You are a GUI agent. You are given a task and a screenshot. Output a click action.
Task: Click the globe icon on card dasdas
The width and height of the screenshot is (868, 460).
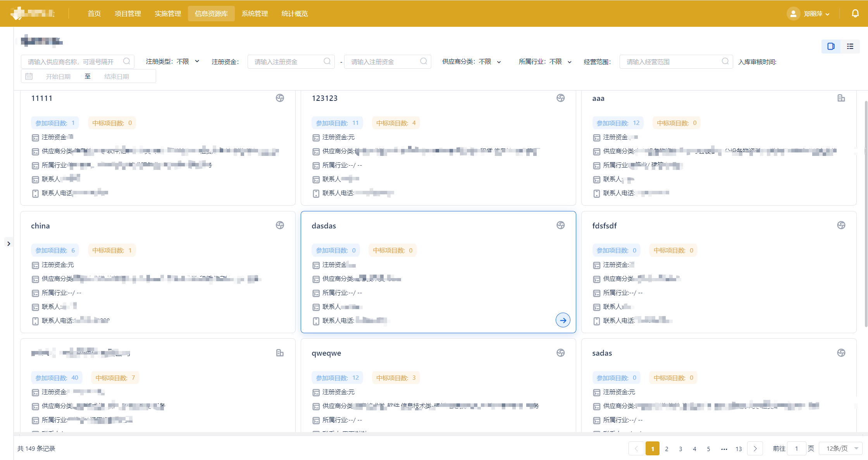(560, 225)
